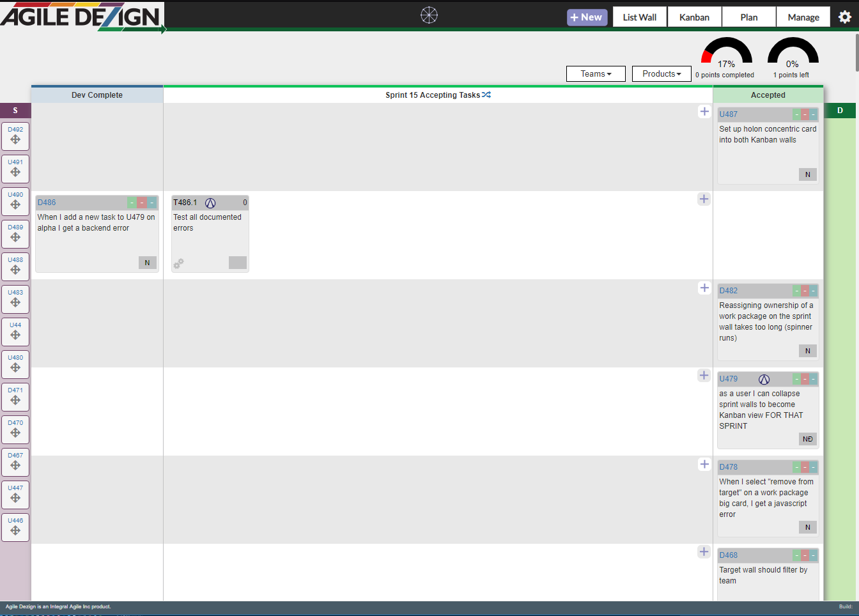This screenshot has height=616, width=859.
Task: Open the D478 work package link
Action: [728, 467]
